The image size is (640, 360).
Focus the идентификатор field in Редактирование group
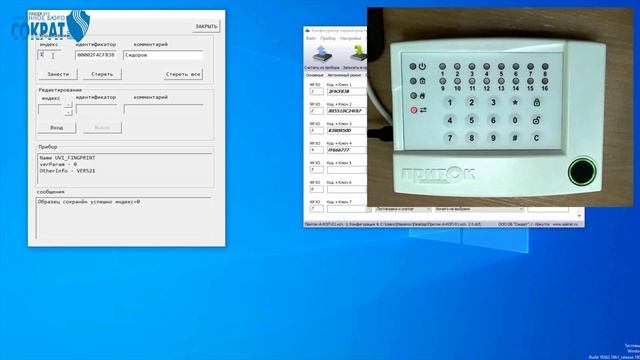pyautogui.click(x=97, y=109)
